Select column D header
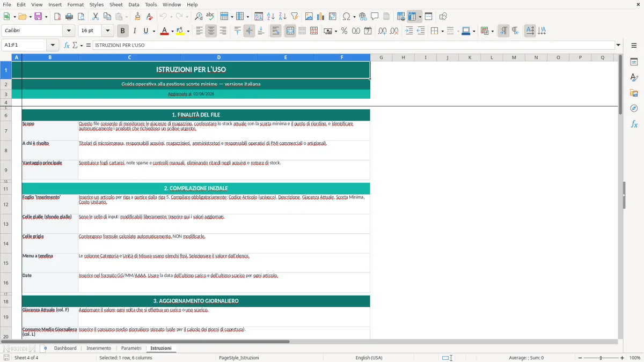 [219, 57]
